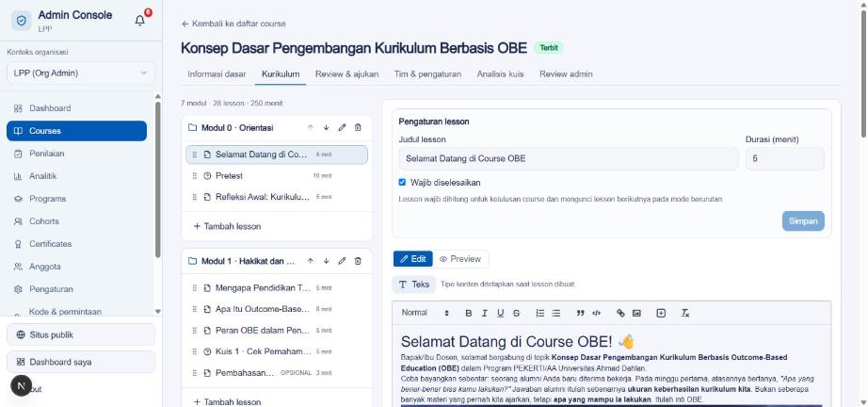This screenshot has width=868, height=407.
Task: Switch editor to Preview mode
Action: (460, 258)
